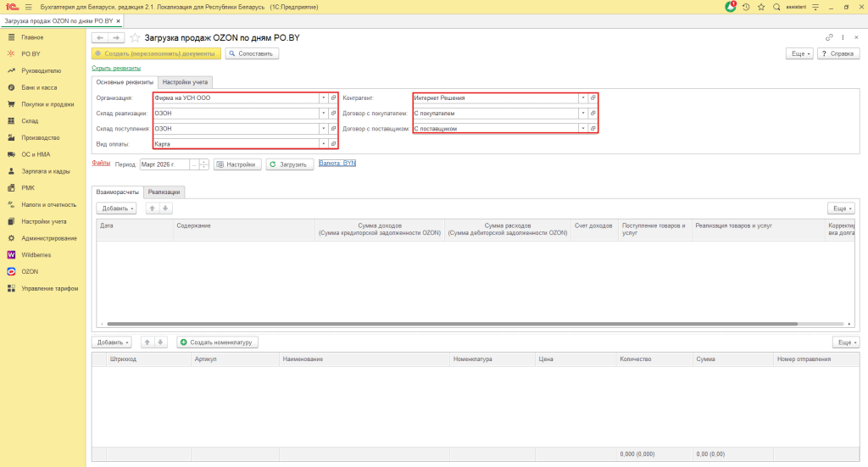Open the top-right Еще menu
Screen dimensions: 868x467
click(x=799, y=53)
